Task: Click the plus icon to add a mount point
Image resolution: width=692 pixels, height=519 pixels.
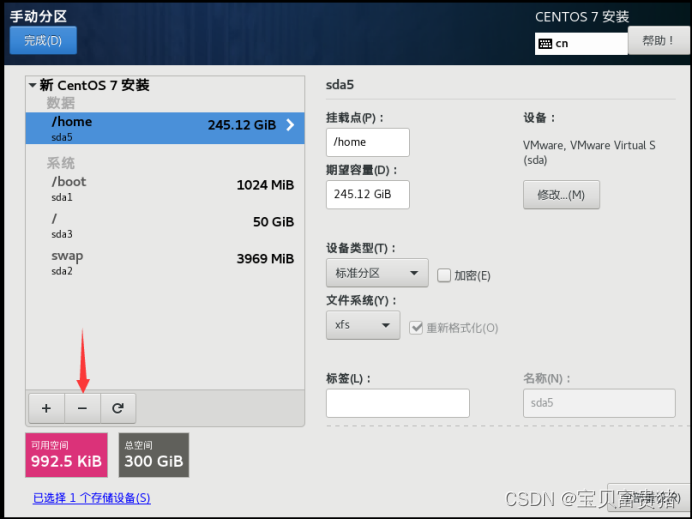Action: (x=46, y=408)
